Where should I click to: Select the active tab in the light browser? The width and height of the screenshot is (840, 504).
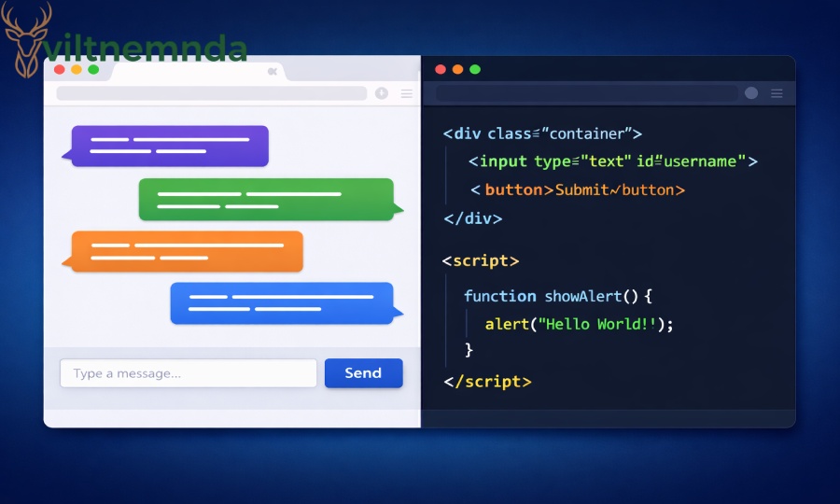tap(198, 71)
